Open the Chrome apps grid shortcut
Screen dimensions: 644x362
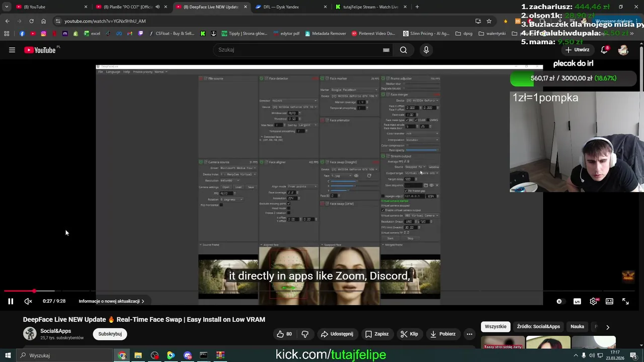(x=7, y=34)
